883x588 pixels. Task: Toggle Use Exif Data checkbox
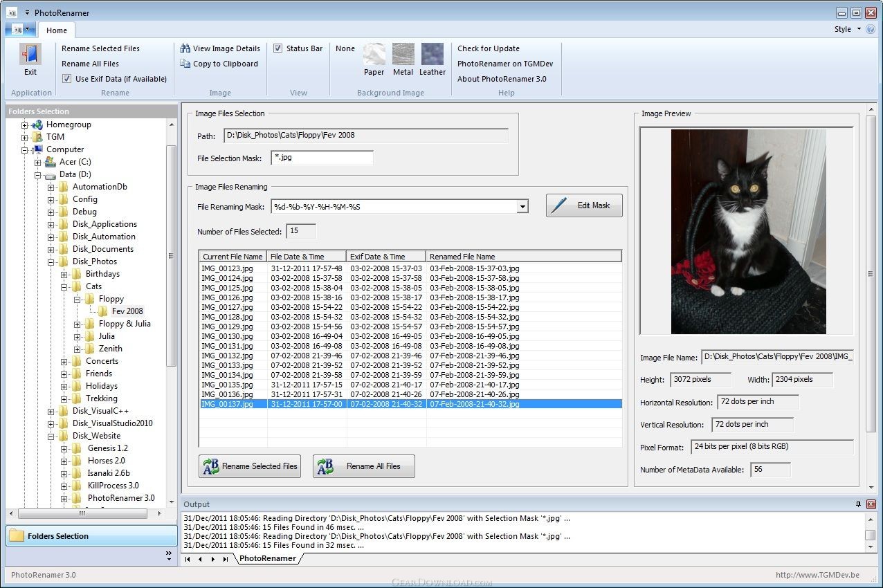(66, 79)
